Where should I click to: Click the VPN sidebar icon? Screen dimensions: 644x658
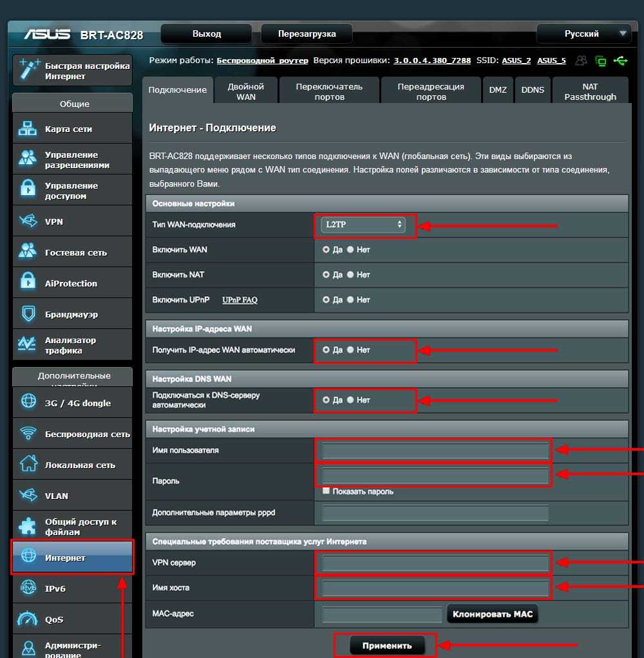[28, 221]
